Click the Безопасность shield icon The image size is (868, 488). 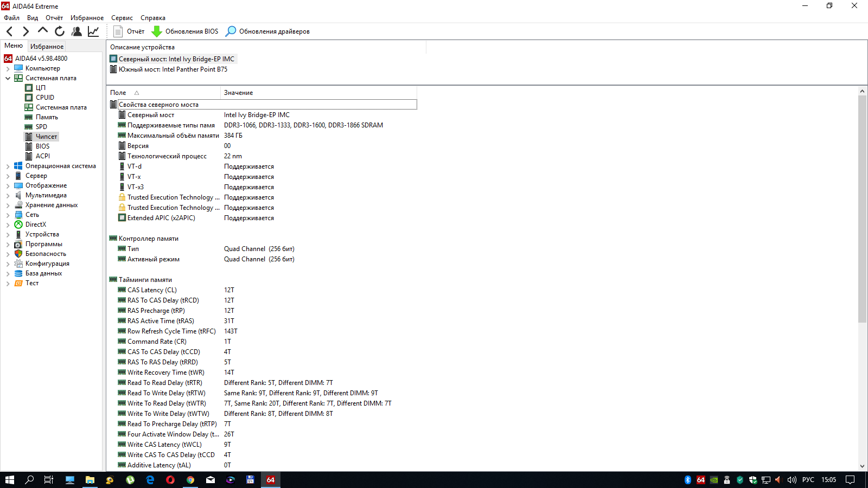pos(18,254)
